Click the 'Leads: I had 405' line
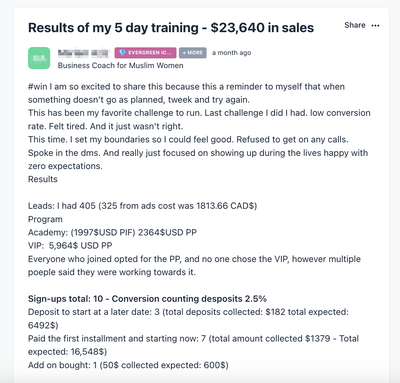 142,206
